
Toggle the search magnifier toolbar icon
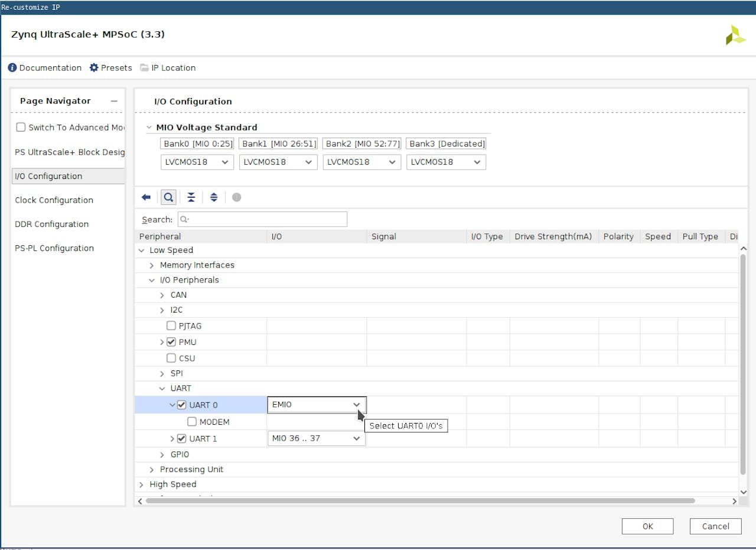tap(168, 197)
